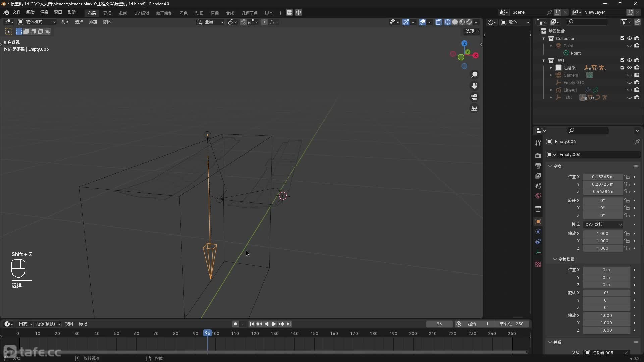Toggle auto keying record button
The image size is (644, 362).
[x=235, y=324]
